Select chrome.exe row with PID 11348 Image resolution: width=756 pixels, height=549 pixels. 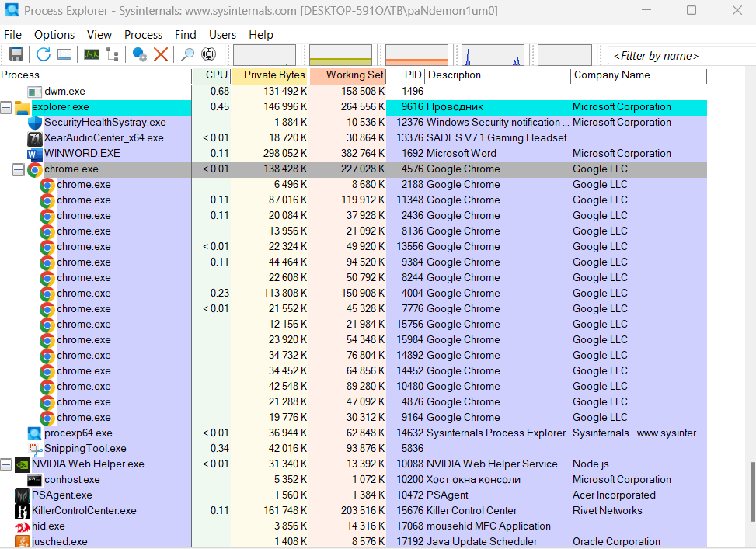(x=354, y=200)
